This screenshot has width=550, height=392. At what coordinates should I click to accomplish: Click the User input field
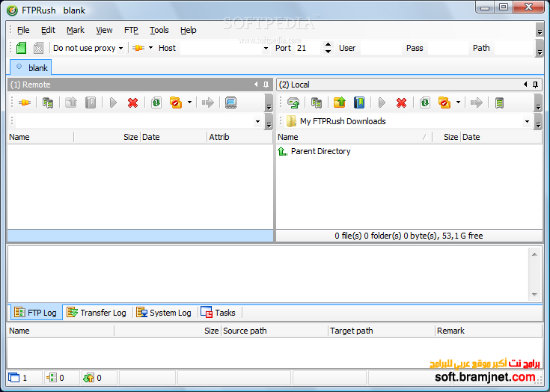[x=381, y=48]
